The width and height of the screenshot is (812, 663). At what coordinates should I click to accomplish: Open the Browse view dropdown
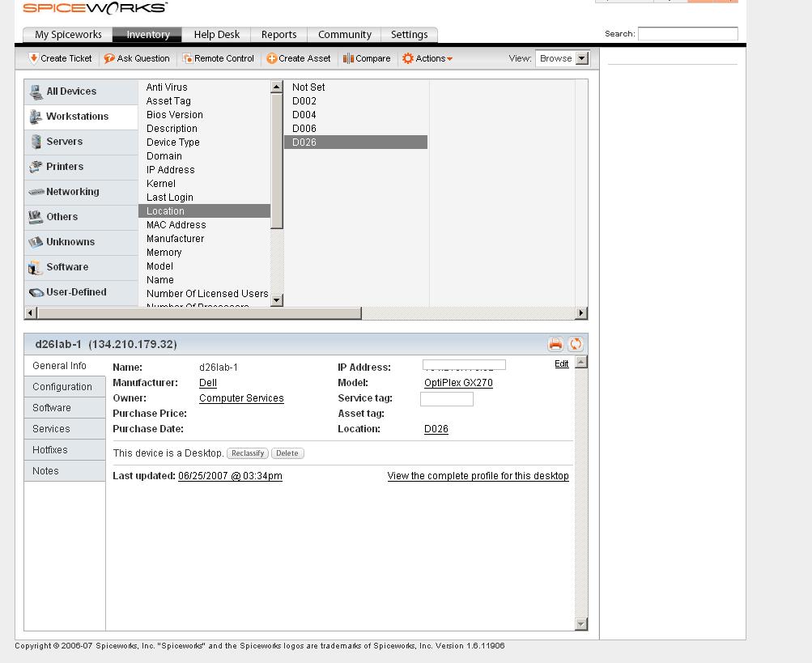[x=562, y=57]
